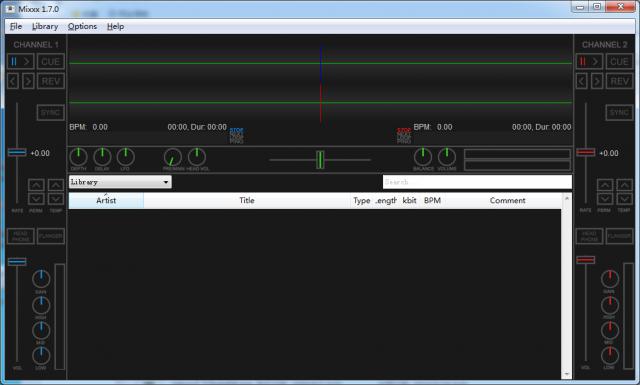Open the Library view dropdown
Image resolution: width=640 pixels, height=385 pixels.
(x=120, y=182)
